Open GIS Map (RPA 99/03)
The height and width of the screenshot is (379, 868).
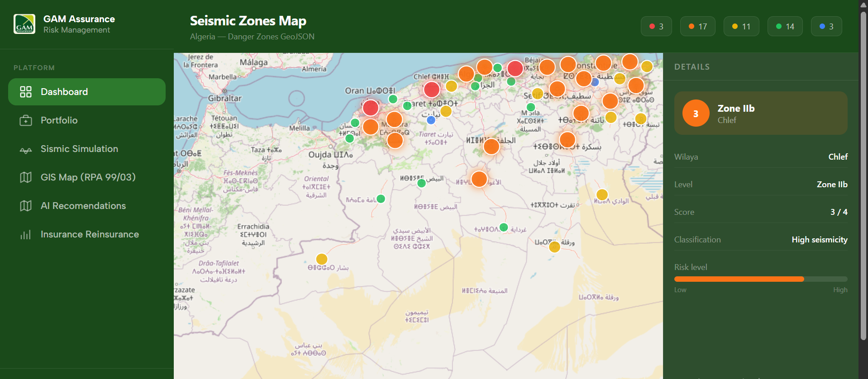pos(87,177)
